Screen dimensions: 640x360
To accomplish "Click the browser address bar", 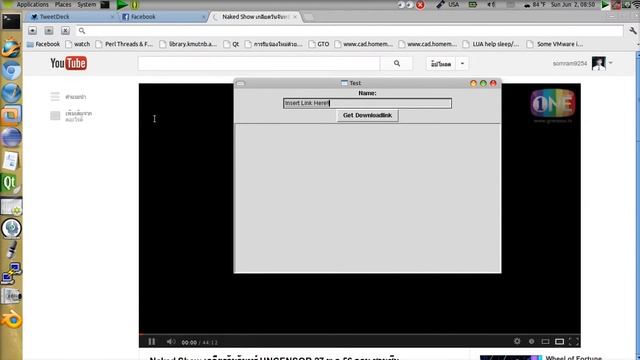I will pyautogui.click(x=350, y=31).
